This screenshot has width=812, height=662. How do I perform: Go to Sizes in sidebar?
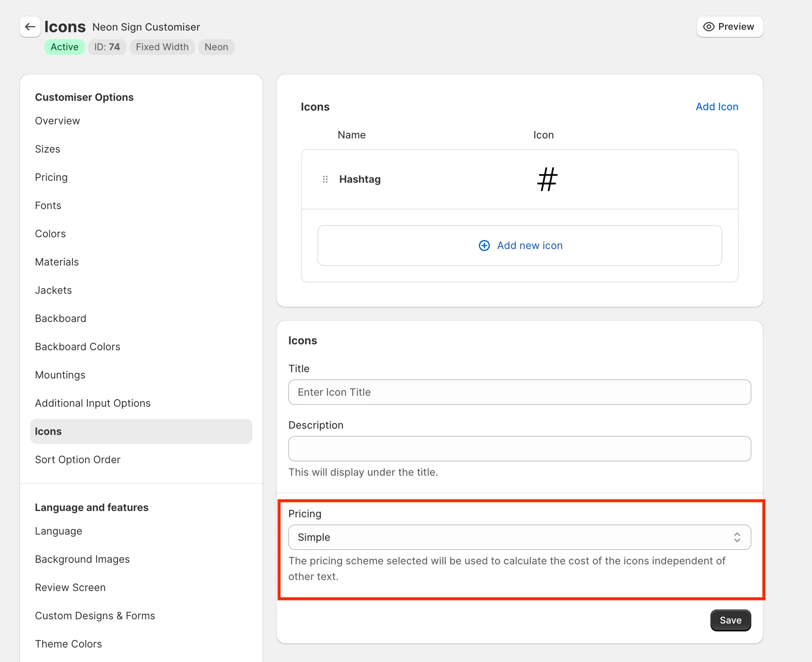[x=47, y=149]
